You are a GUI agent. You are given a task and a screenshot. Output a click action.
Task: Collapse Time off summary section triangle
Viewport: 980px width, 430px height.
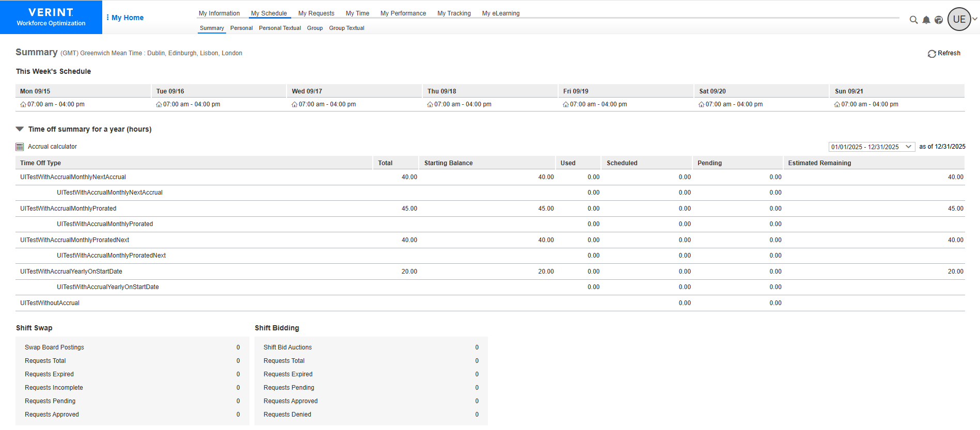20,129
